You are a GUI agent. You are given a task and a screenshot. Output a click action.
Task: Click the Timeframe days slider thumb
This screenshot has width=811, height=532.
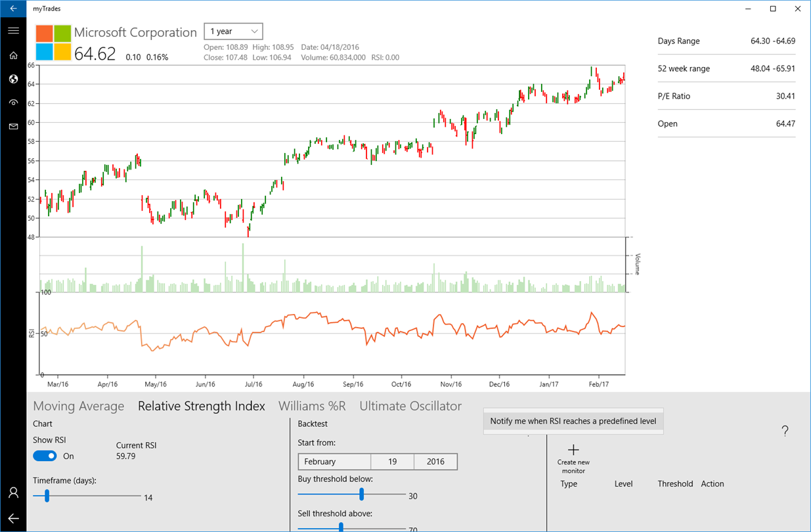[x=47, y=497]
